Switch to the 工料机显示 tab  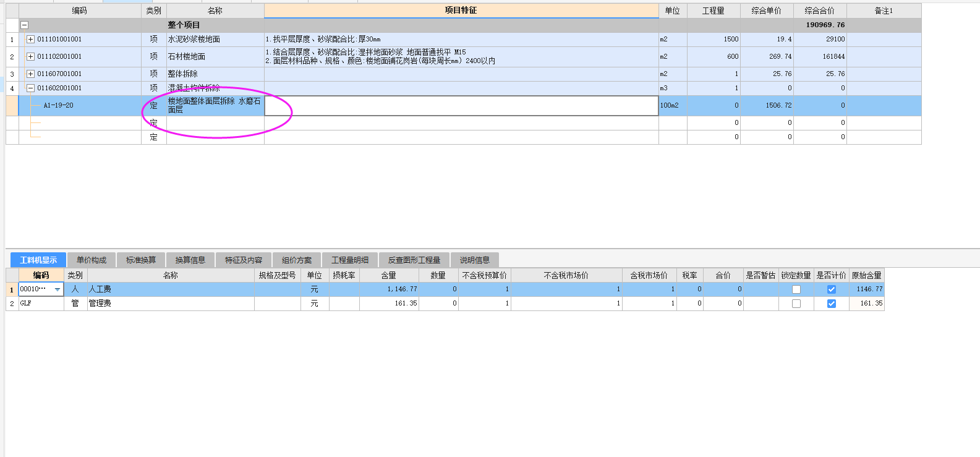click(x=38, y=260)
